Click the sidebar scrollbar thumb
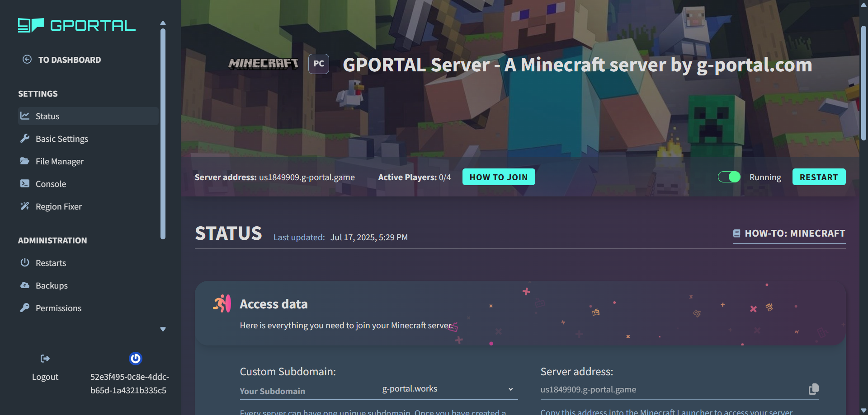 (x=163, y=134)
